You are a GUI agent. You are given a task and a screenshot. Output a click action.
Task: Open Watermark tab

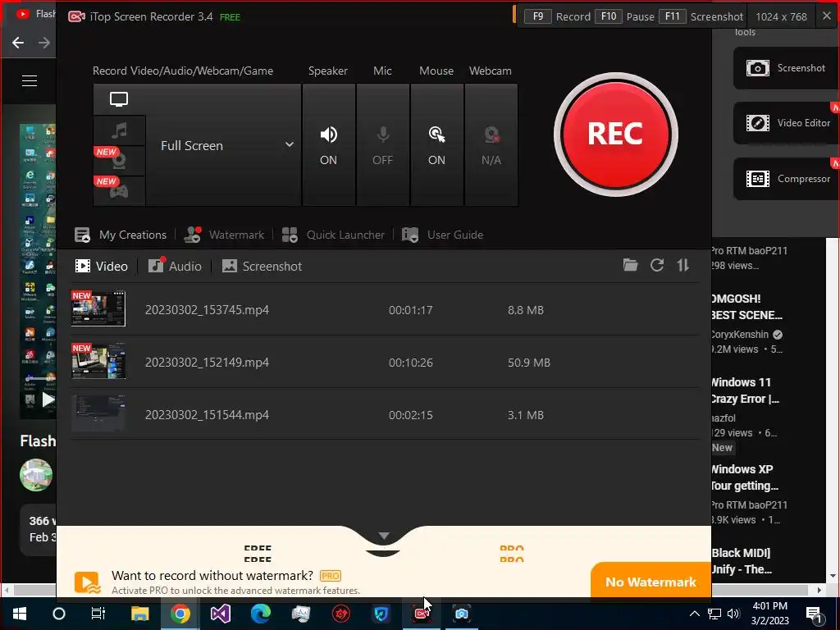pos(224,235)
